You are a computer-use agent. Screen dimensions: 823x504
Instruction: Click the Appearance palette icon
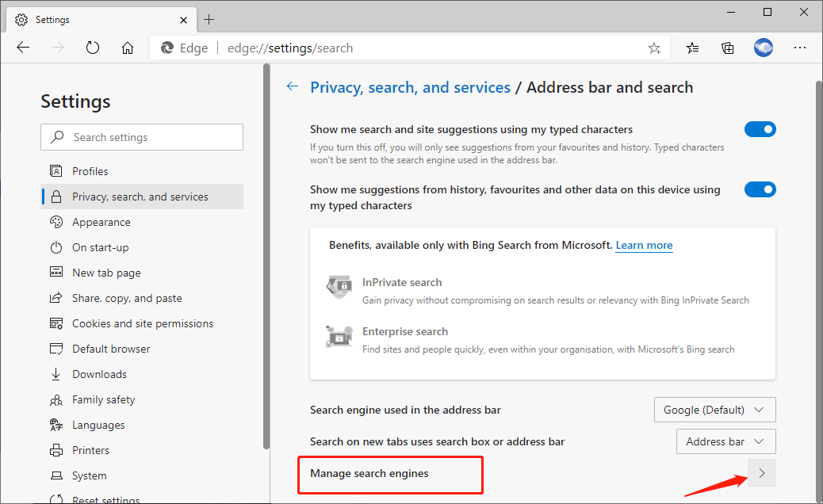[x=56, y=222]
